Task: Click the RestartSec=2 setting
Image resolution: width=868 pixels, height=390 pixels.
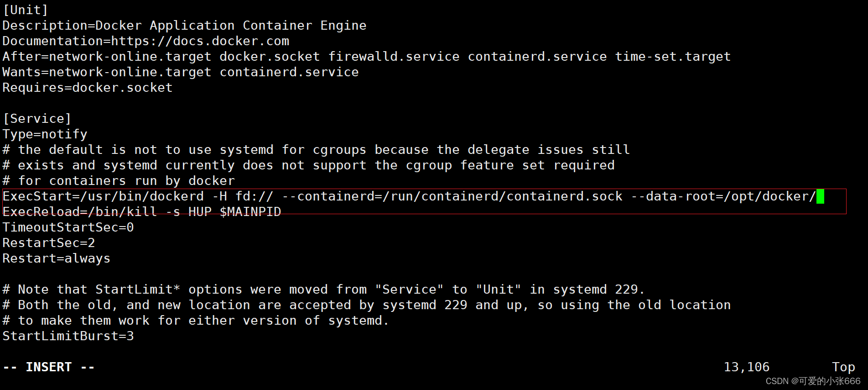Action: coord(49,243)
